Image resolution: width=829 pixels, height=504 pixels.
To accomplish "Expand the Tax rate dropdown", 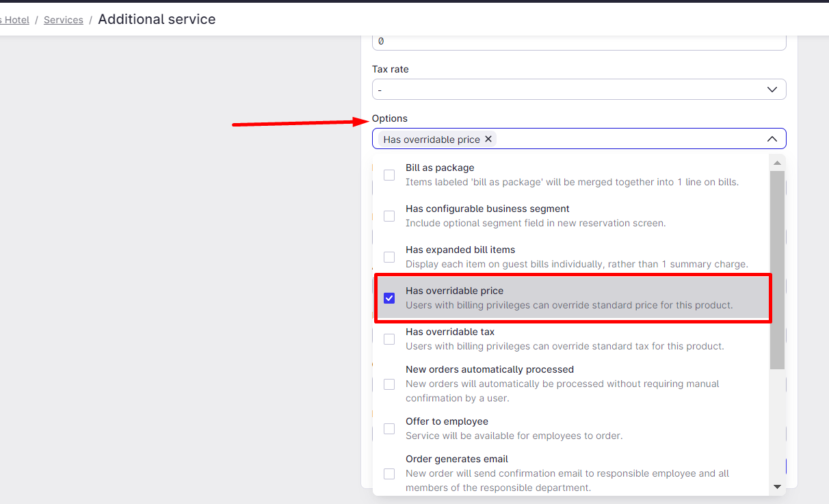I will [x=772, y=90].
